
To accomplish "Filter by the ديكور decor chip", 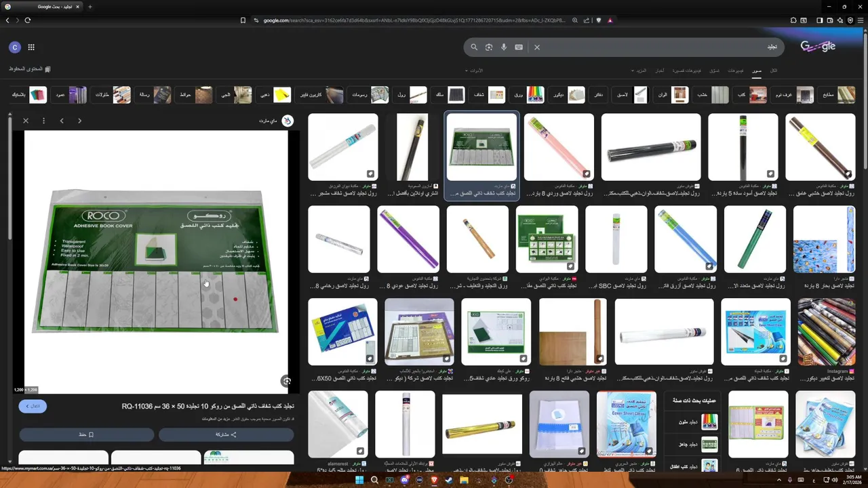I will (567, 95).
